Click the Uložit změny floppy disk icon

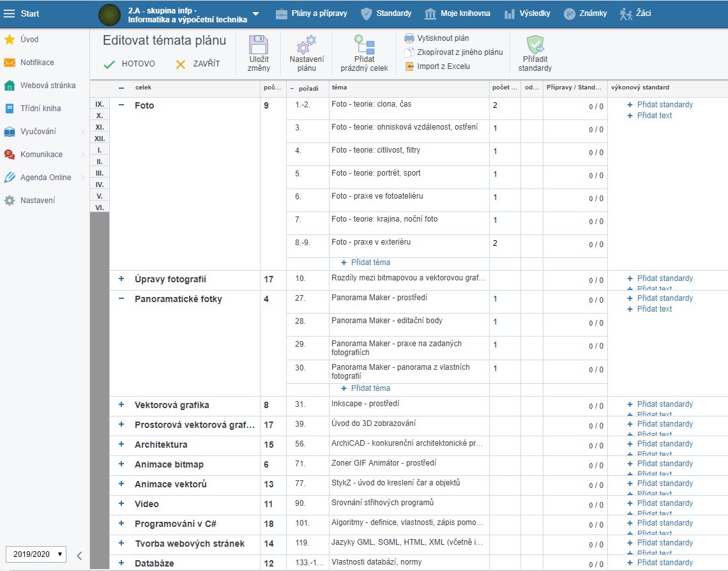pyautogui.click(x=259, y=46)
